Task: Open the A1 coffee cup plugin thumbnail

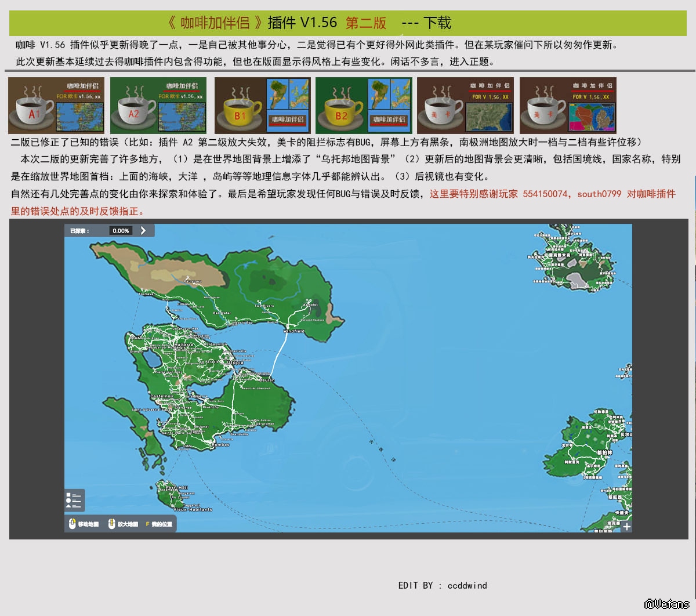Action: coord(57,106)
